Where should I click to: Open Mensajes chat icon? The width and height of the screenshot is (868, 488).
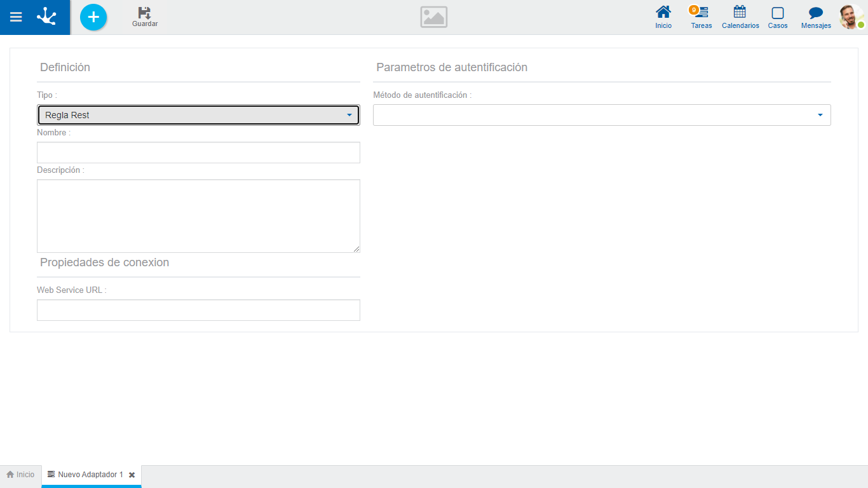click(x=816, y=17)
